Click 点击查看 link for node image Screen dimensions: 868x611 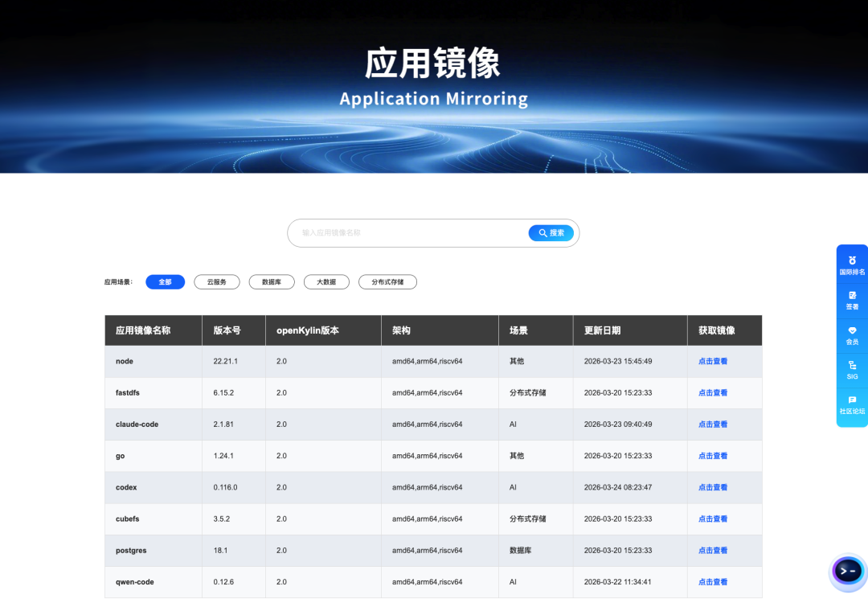(713, 362)
